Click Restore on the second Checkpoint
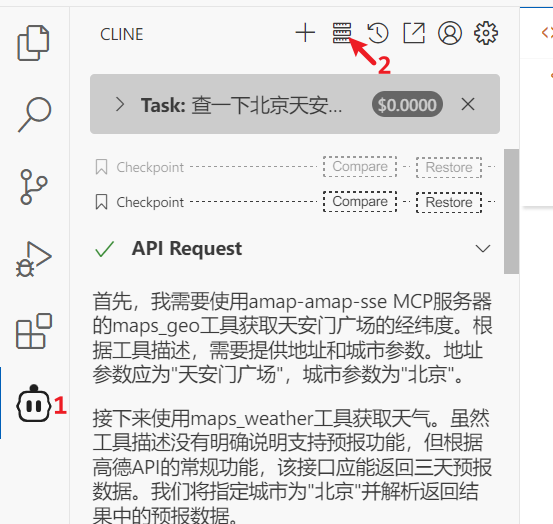553x524 pixels. [x=449, y=202]
